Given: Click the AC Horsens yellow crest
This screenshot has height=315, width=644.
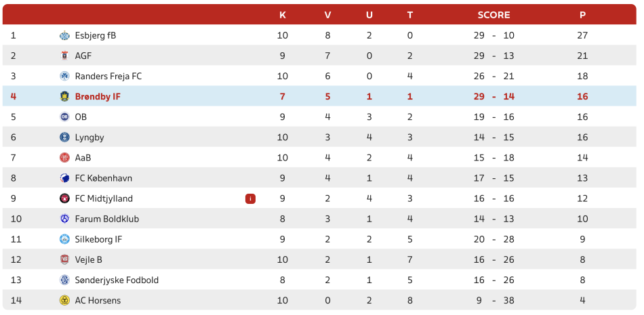Looking at the screenshot, I should coord(64,301).
